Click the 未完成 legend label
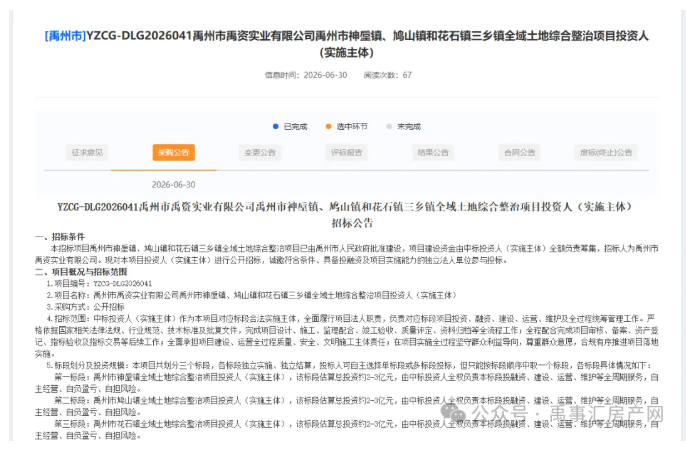Screen dimensions: 686x450 point(409,127)
